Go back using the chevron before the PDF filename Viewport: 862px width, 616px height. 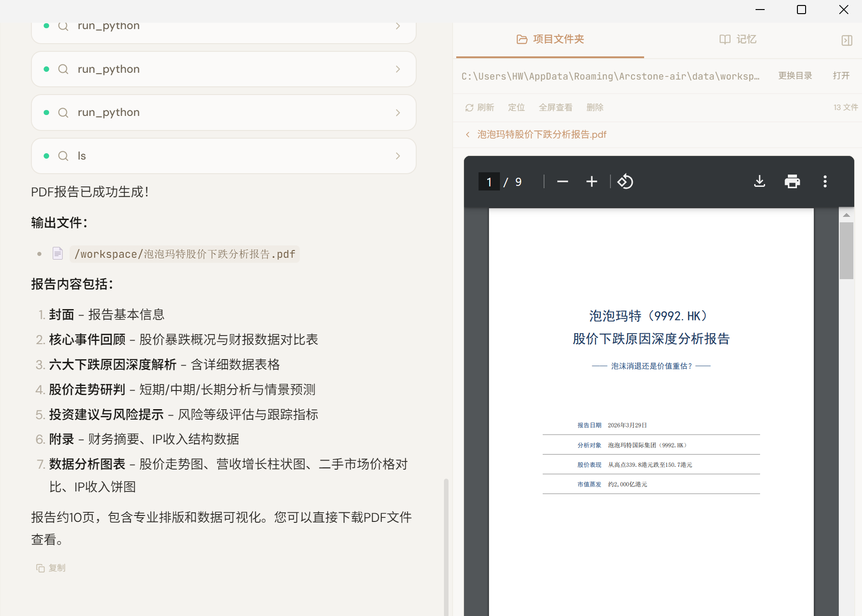tap(468, 134)
